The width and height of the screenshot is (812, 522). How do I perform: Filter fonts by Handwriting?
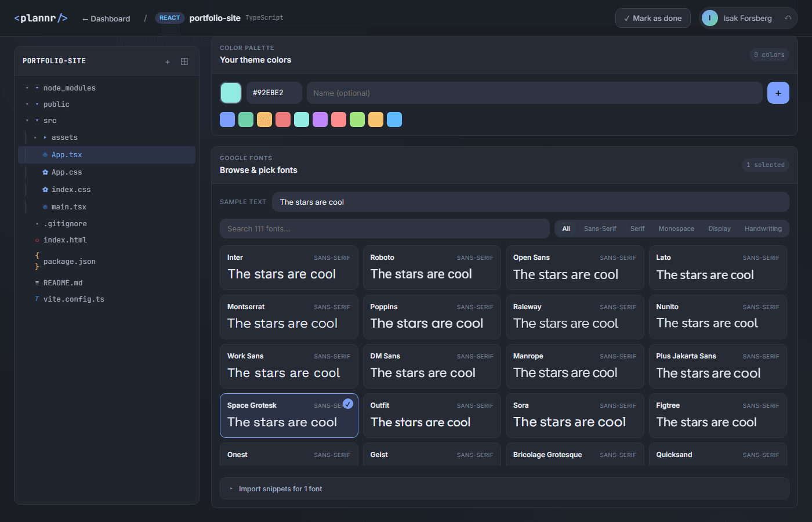(x=763, y=229)
